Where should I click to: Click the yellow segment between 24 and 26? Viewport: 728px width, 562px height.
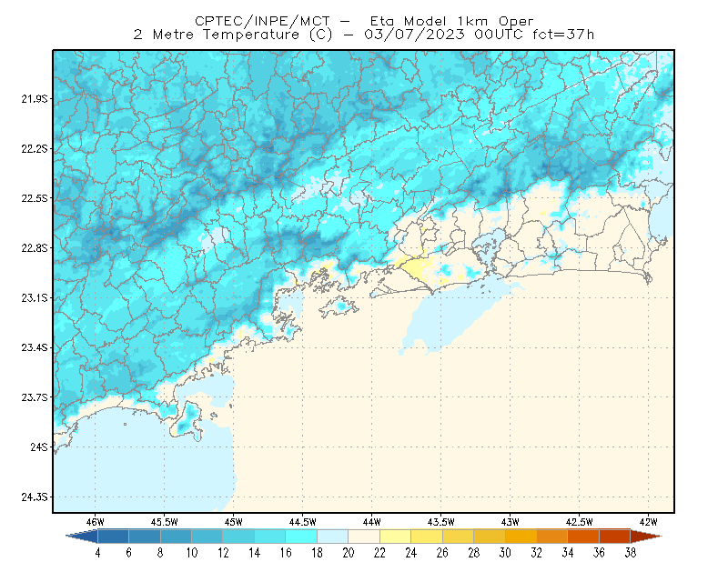(x=427, y=537)
